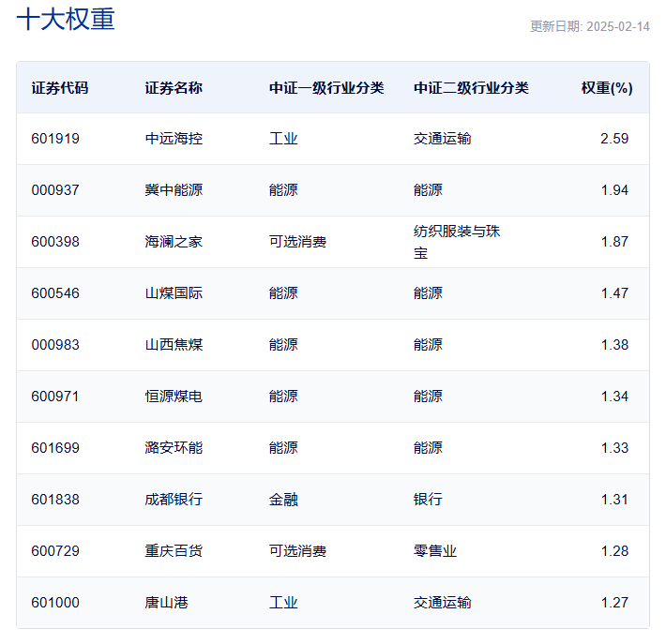Click first-level 能源 in the 潞安环能 row
Viewport: 666px width, 644px height.
(283, 448)
